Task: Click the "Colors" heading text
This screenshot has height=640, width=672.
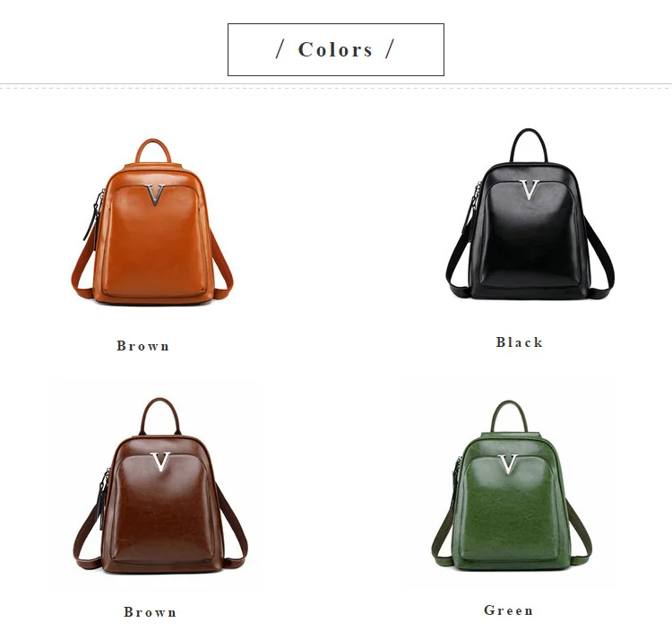Action: [x=335, y=49]
